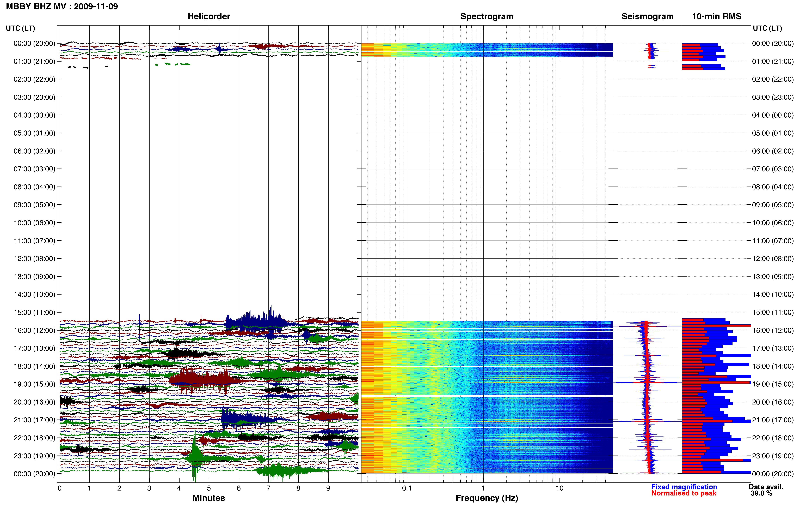Viewport: 812px width, 508px height.
Task: Click minute tick label '0' on Helicorder axis
Action: point(59,488)
